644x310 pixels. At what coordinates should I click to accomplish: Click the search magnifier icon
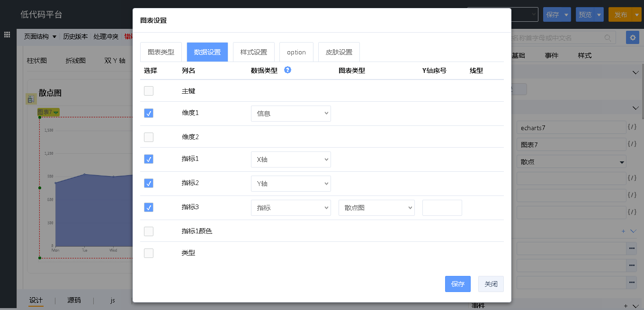click(608, 37)
